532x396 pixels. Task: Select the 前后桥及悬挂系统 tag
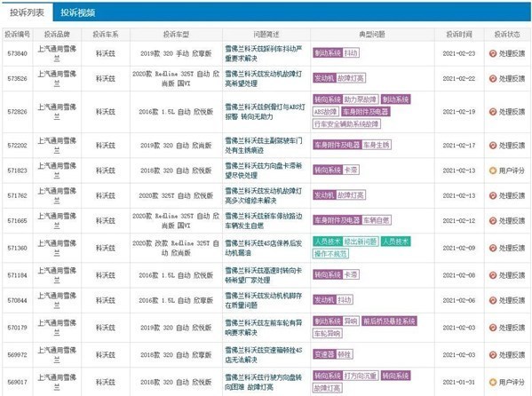pyautogui.click(x=389, y=321)
